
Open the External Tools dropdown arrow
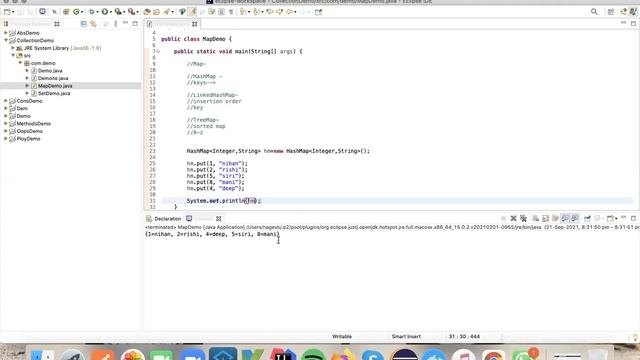tap(137, 12)
